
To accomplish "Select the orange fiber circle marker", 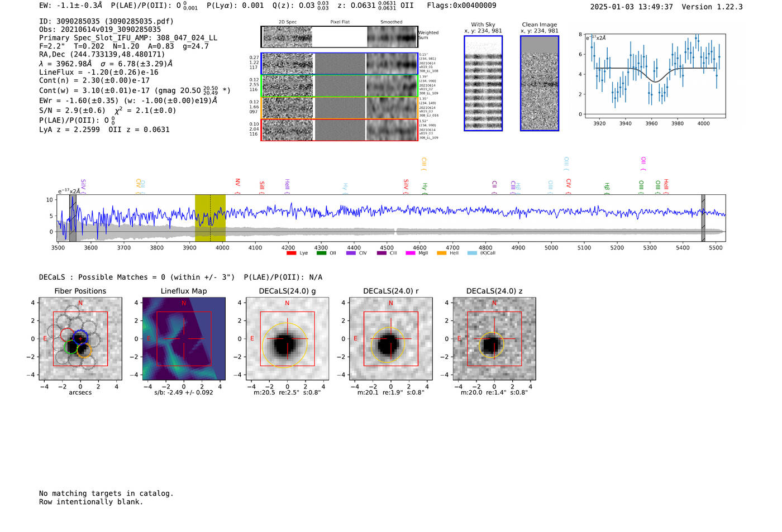I will click(84, 351).
